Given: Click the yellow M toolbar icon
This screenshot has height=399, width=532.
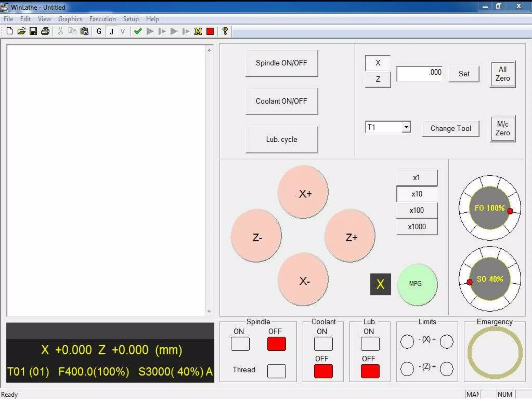Looking at the screenshot, I should [198, 31].
